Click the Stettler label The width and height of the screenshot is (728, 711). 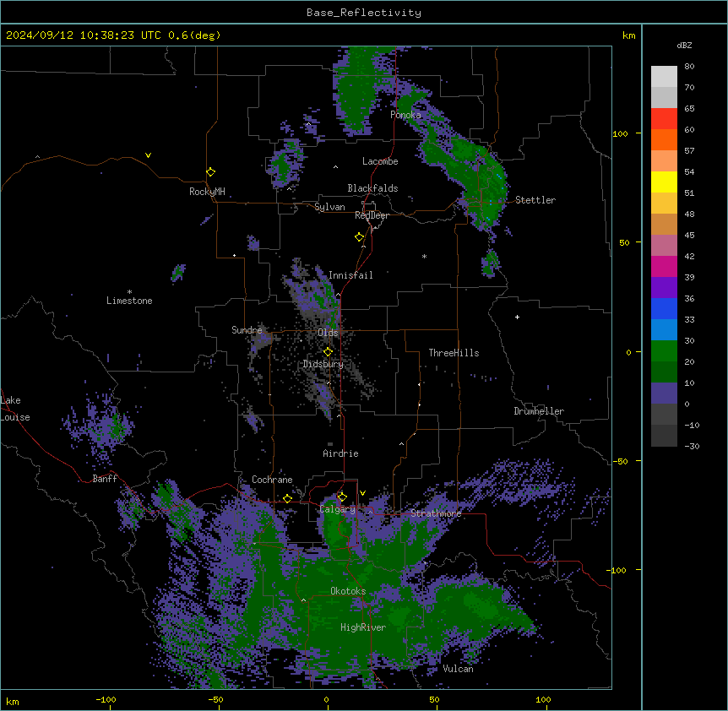(x=535, y=200)
